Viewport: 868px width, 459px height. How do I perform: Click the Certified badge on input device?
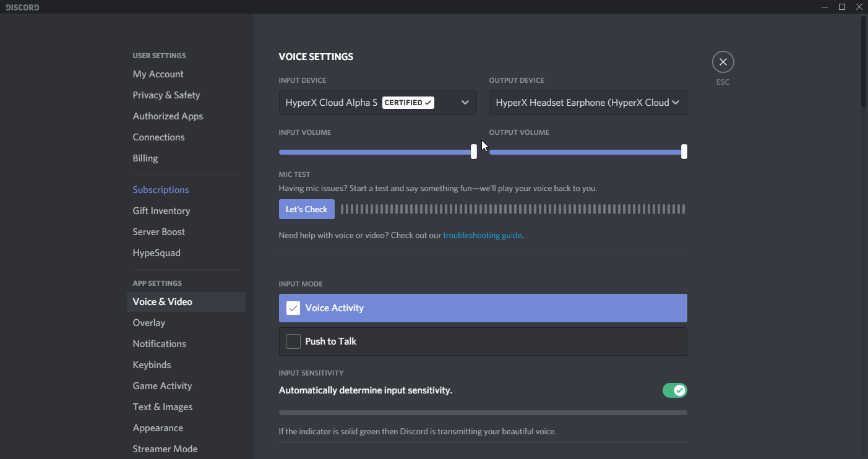click(408, 103)
